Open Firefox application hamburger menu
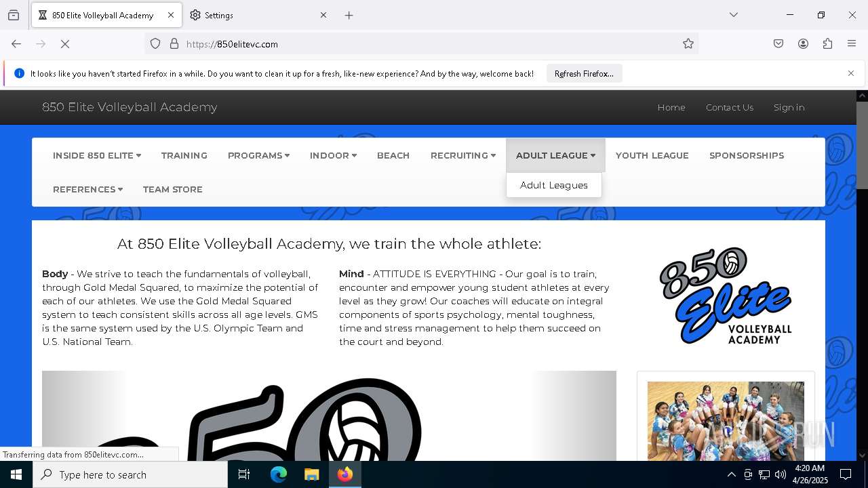868x488 pixels. click(x=852, y=44)
